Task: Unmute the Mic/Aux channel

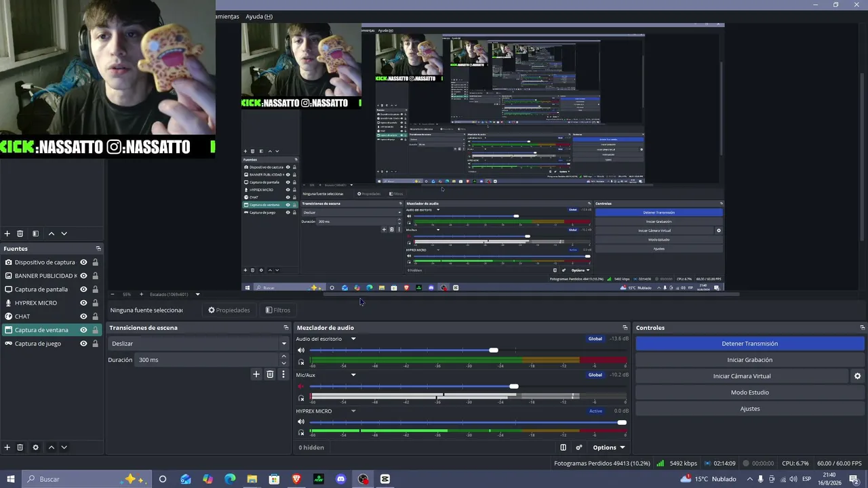Action: (x=301, y=386)
